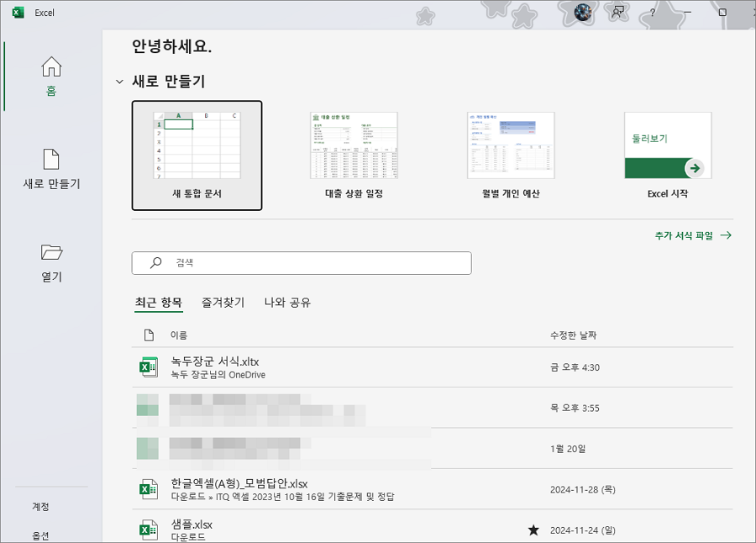Open 대출 상환 일정 template
The height and width of the screenshot is (543, 756).
(x=354, y=156)
